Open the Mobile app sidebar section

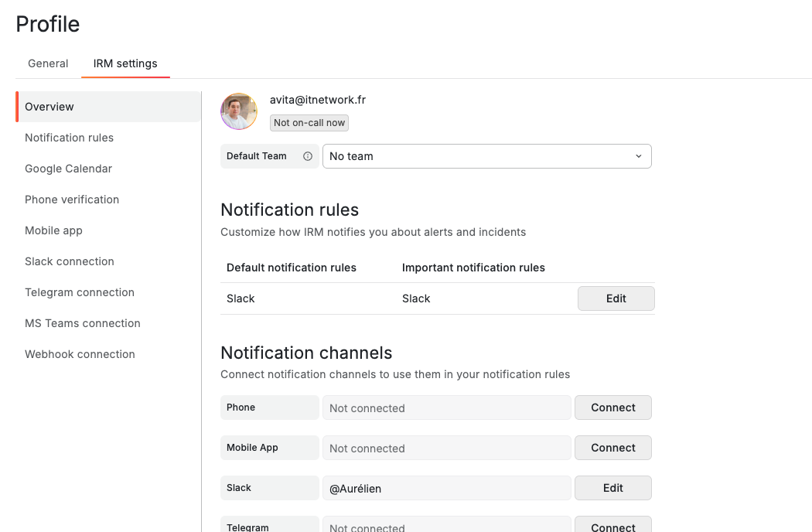(x=53, y=230)
